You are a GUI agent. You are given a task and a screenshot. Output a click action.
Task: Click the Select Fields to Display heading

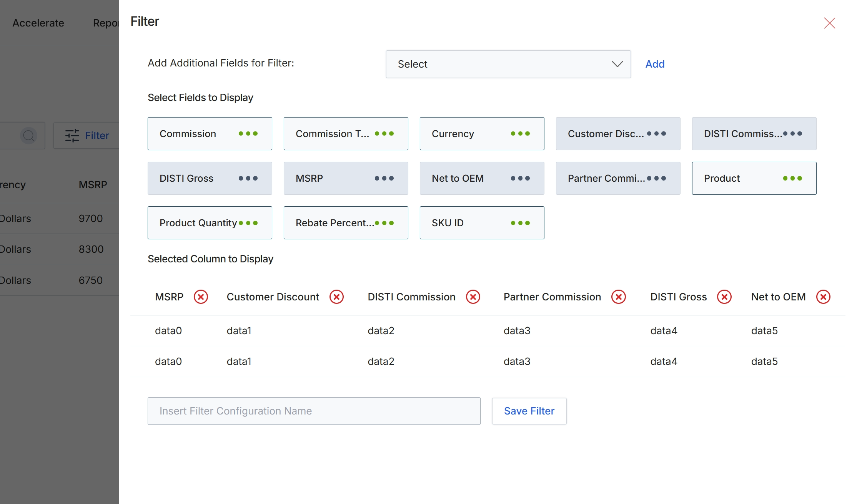(x=200, y=98)
